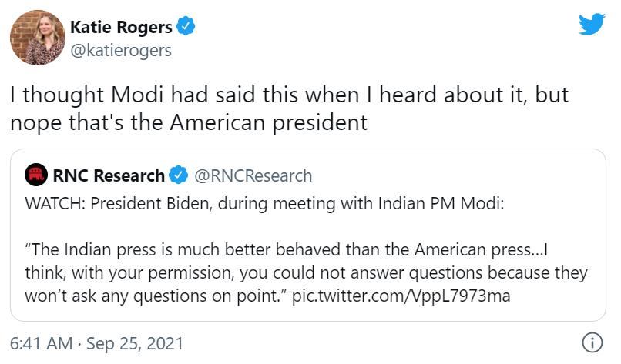The width and height of the screenshot is (621, 364).
Task: Open pic.twitter.com/VppL7973ma link
Action: pos(401,296)
